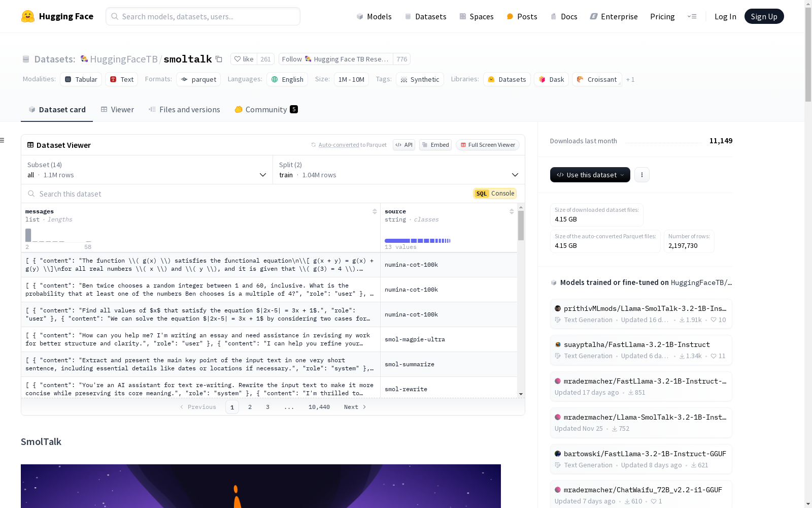Viewport: 812px width, 508px height.
Task: Open the Posts menu item
Action: [522, 16]
